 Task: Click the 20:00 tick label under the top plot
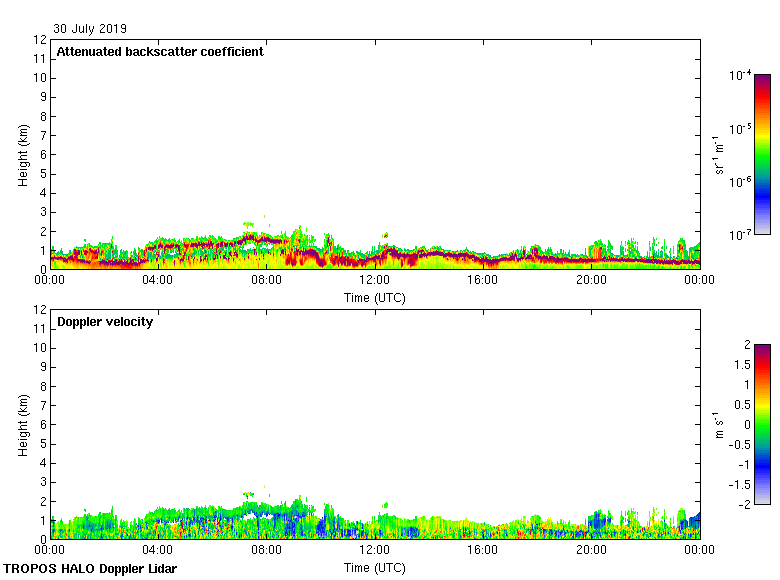(591, 281)
